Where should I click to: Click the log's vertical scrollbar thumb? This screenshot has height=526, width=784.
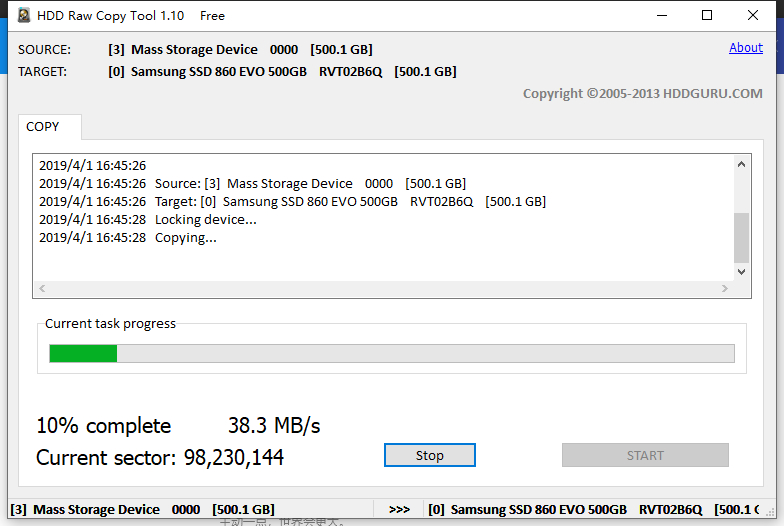coord(741,236)
